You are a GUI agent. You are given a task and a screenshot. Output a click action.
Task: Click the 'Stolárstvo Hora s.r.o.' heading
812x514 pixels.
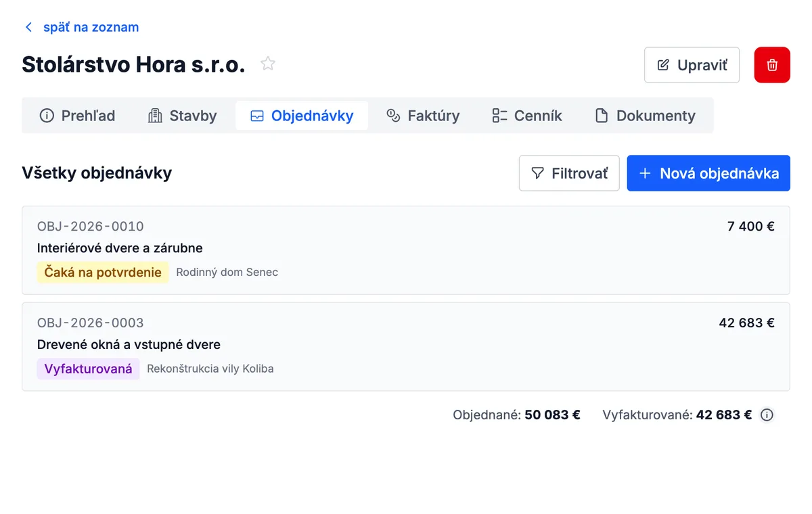coord(133,64)
